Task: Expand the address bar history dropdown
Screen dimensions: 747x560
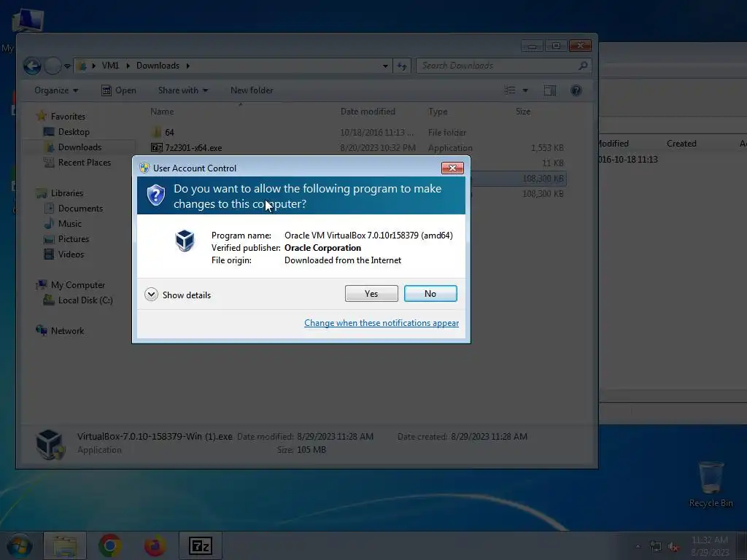Action: point(385,66)
